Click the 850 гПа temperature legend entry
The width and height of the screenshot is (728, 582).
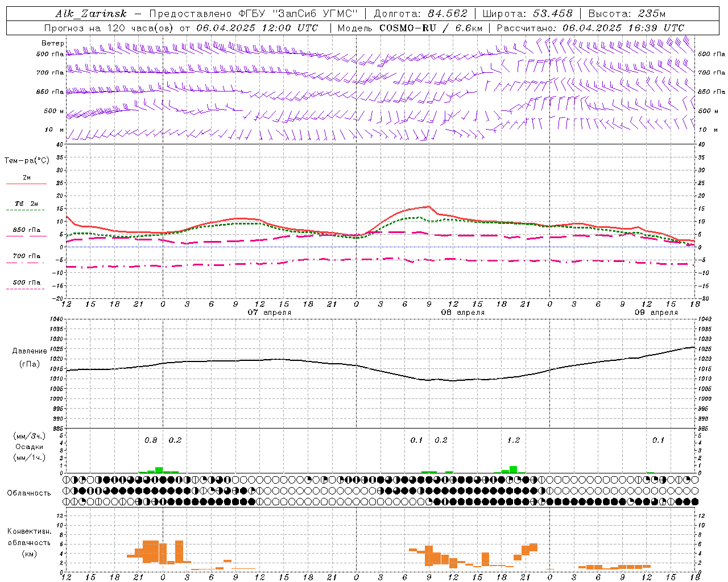tap(27, 230)
